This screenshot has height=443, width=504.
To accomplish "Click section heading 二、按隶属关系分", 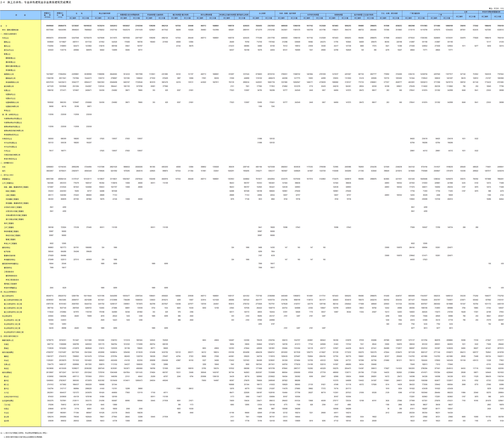I will click(7, 163).
